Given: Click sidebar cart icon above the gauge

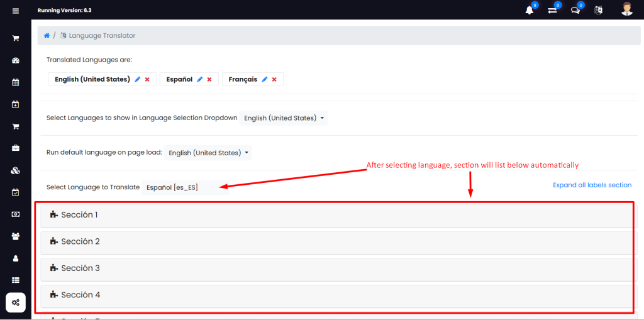Looking at the screenshot, I should click(x=16, y=38).
